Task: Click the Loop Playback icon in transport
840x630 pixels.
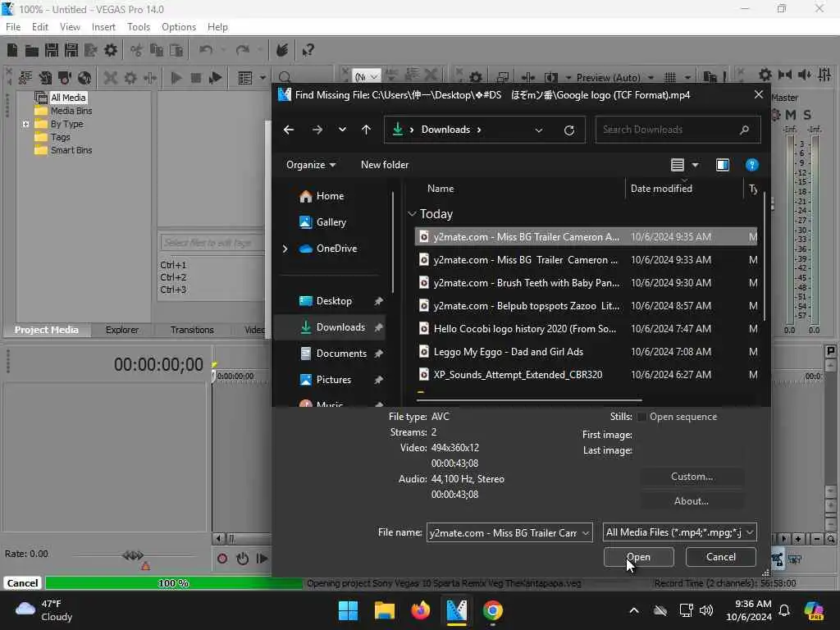Action: coord(242,559)
